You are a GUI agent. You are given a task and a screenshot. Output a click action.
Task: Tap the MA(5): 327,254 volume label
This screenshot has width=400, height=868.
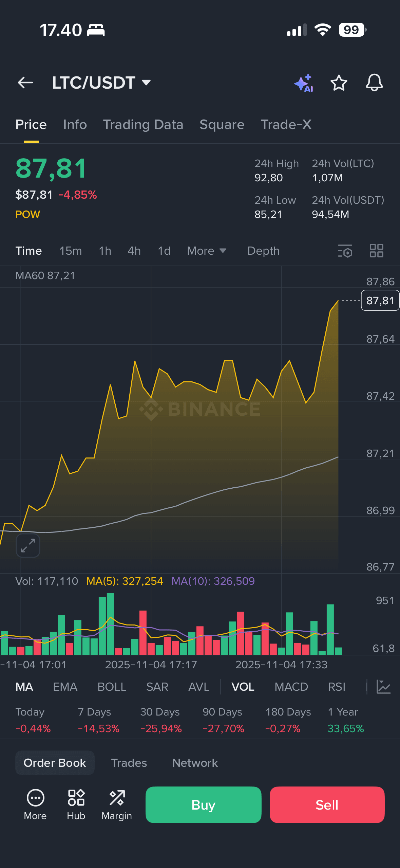tap(125, 581)
